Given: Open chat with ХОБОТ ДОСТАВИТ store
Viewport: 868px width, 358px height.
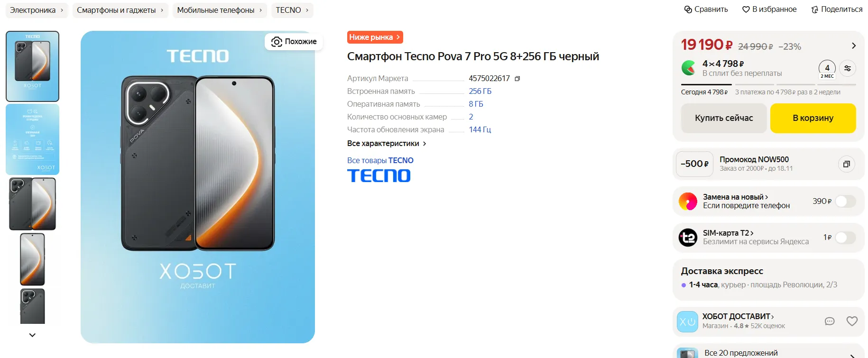Looking at the screenshot, I should pos(830,321).
